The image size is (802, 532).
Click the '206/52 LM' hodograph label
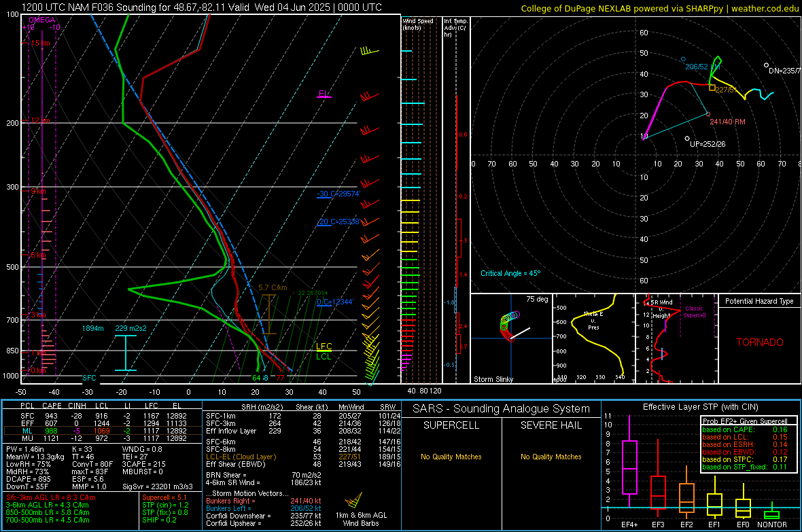pos(703,67)
